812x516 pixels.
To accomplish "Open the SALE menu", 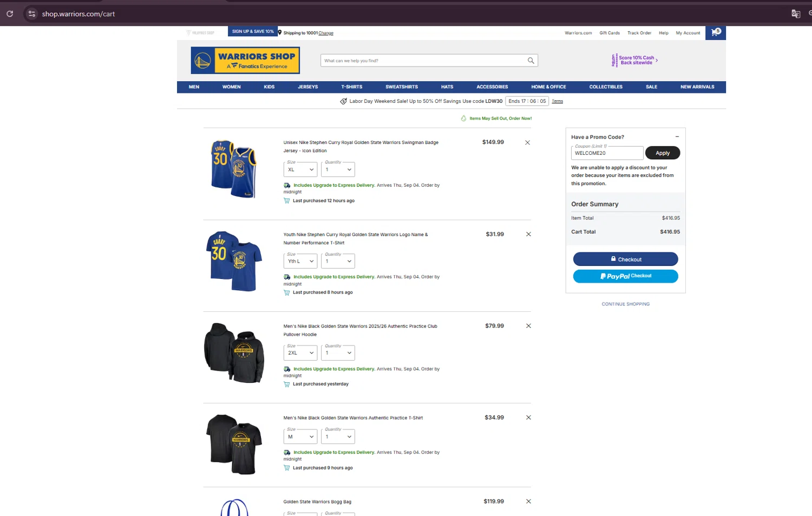I will pyautogui.click(x=651, y=87).
